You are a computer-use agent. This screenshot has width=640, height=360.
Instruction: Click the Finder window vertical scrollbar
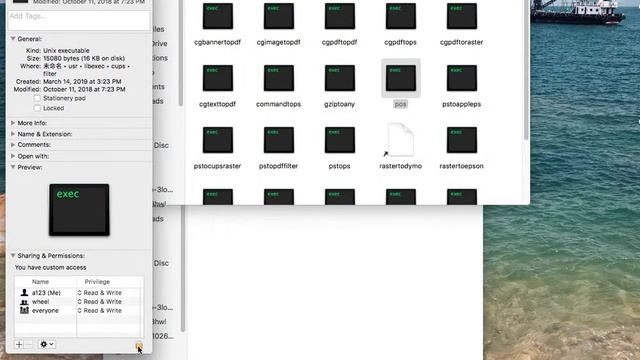pos(526,69)
